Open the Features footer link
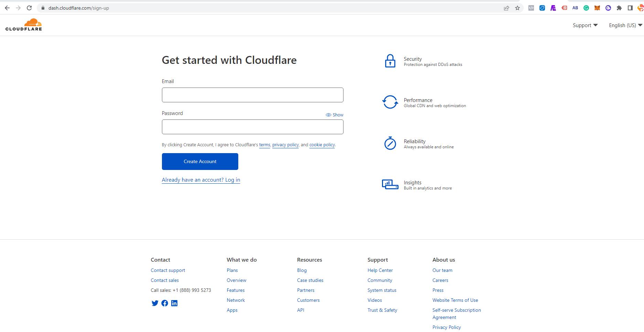This screenshot has height=332, width=644. coord(236,290)
